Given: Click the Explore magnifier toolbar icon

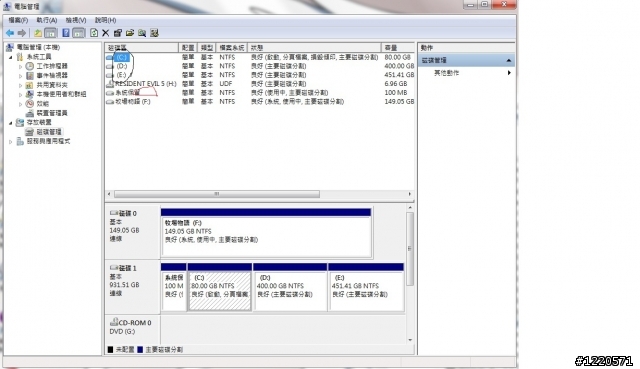Looking at the screenshot, I should click(x=142, y=33).
